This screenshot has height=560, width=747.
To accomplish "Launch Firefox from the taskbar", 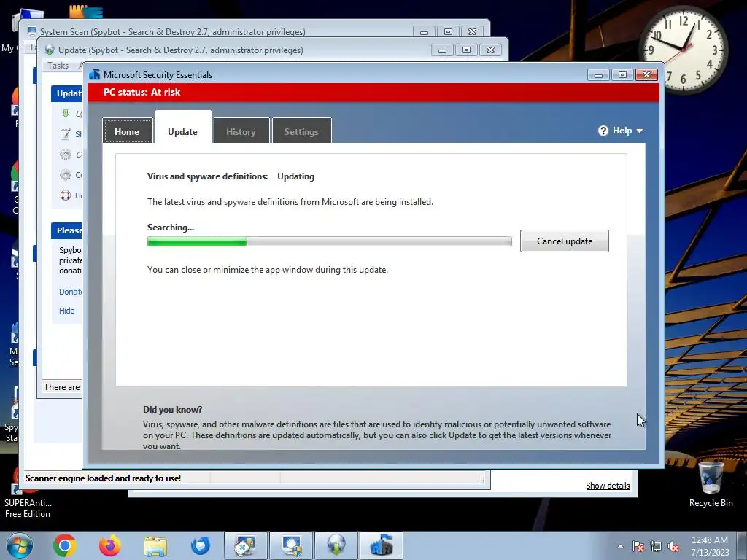I will pyautogui.click(x=109, y=545).
